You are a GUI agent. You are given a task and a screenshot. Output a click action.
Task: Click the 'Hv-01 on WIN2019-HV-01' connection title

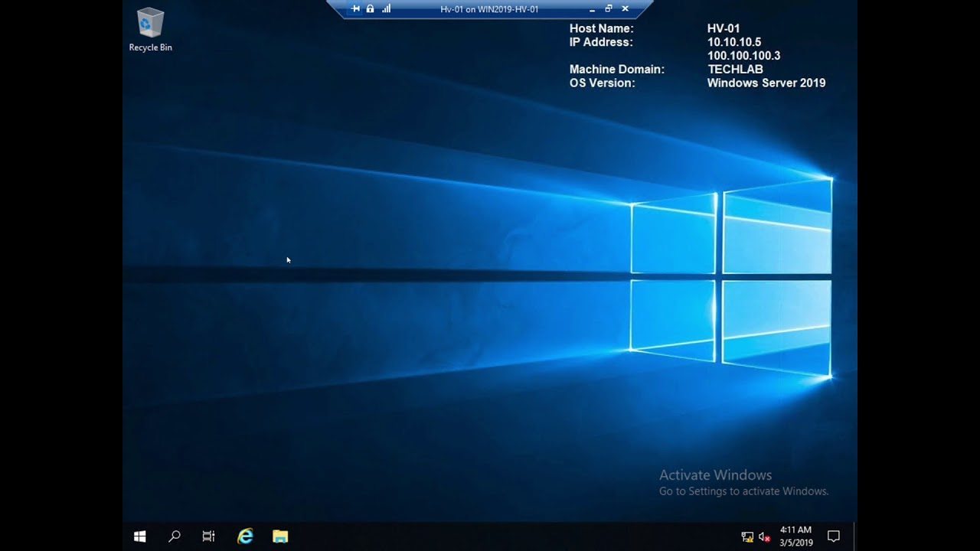click(489, 9)
